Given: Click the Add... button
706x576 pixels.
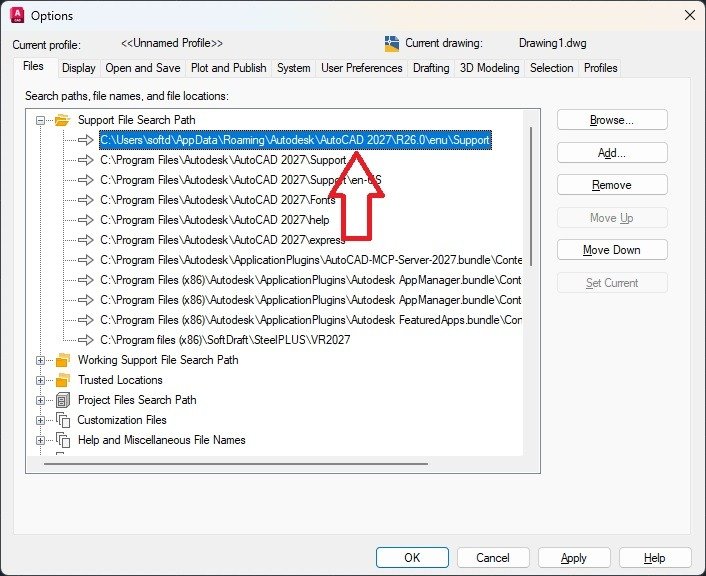Looking at the screenshot, I should click(x=612, y=153).
